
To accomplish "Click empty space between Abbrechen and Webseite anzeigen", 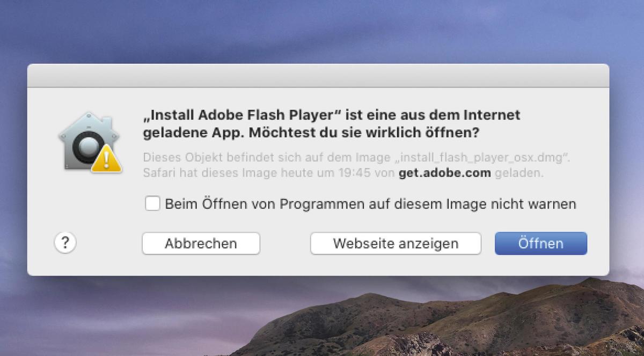I will coord(285,243).
